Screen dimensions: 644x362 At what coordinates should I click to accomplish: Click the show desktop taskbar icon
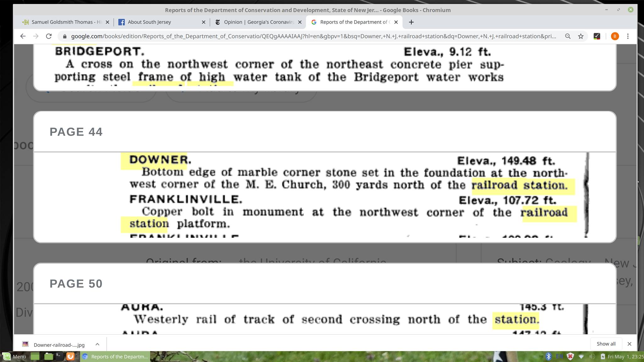35,356
